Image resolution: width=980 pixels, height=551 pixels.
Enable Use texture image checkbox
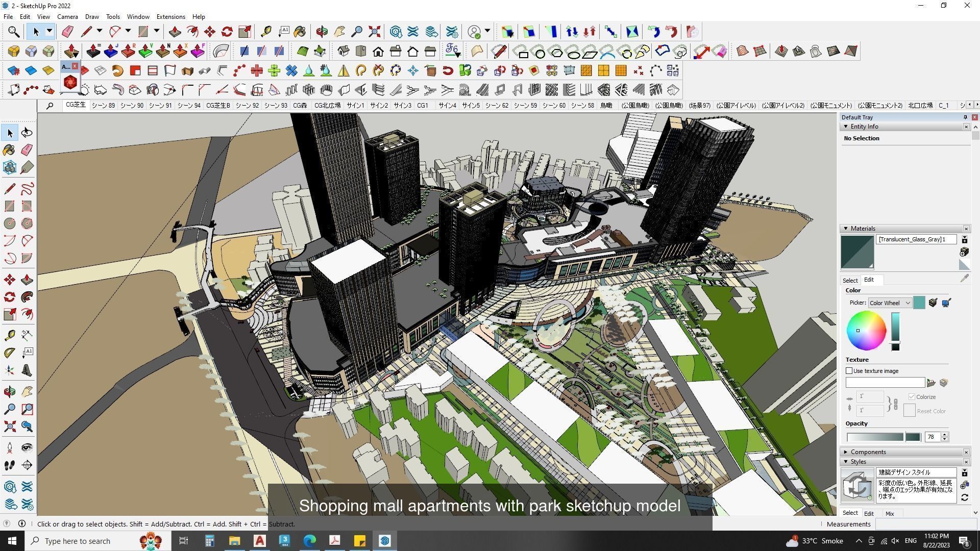[849, 371]
